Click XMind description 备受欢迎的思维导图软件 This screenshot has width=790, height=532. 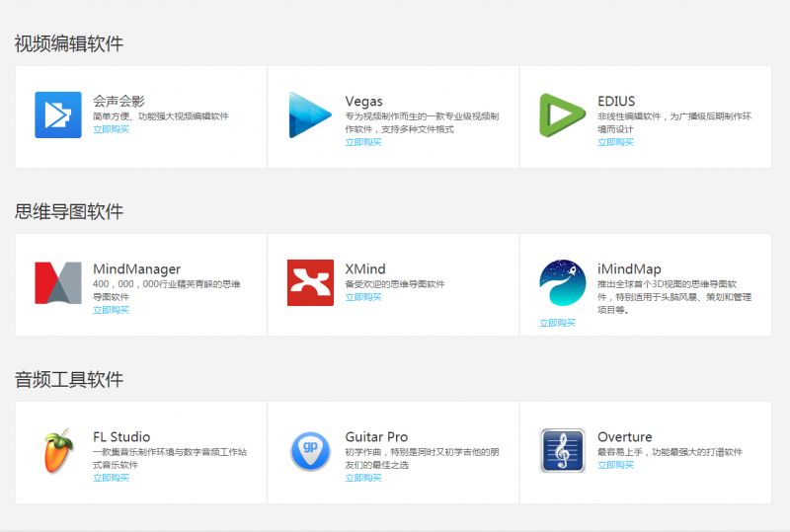[x=395, y=284]
